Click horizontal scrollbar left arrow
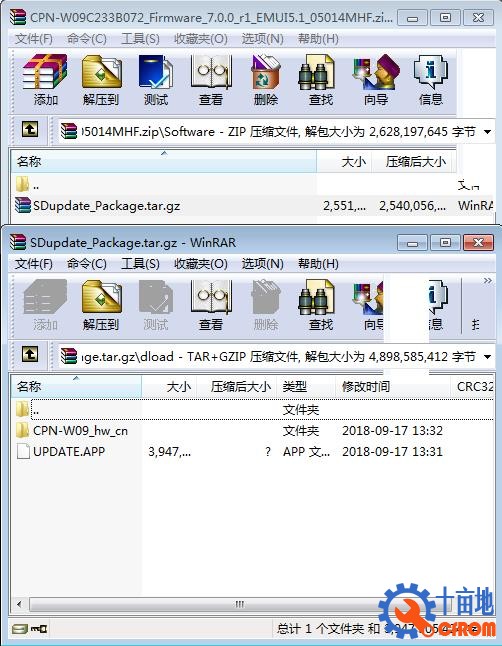 (x=19, y=604)
